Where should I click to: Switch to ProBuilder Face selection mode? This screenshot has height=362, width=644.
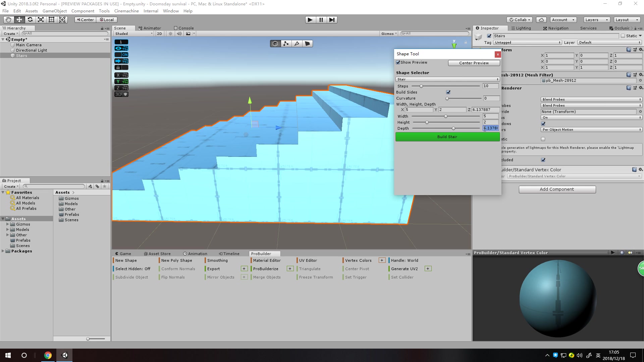pos(308,43)
